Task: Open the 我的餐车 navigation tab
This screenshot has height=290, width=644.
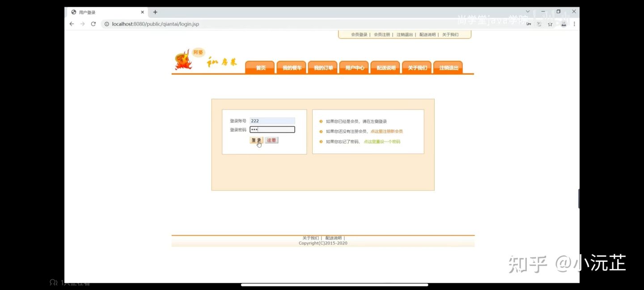Action: tap(292, 68)
